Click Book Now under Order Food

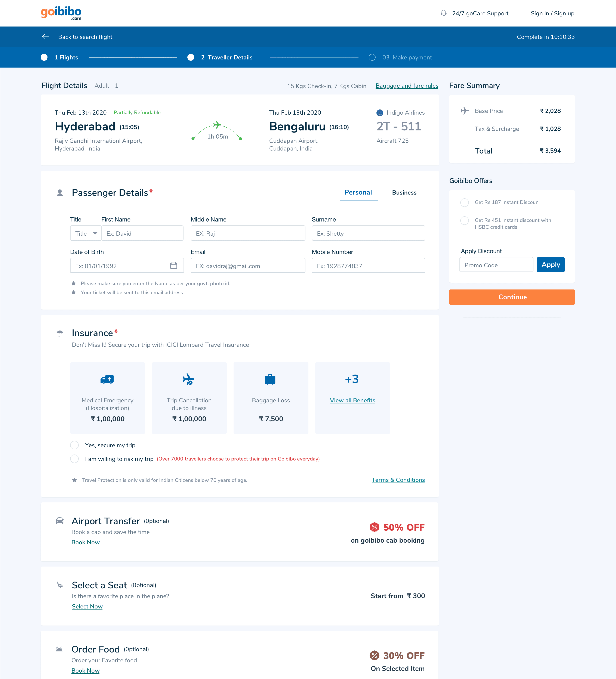[x=86, y=670]
